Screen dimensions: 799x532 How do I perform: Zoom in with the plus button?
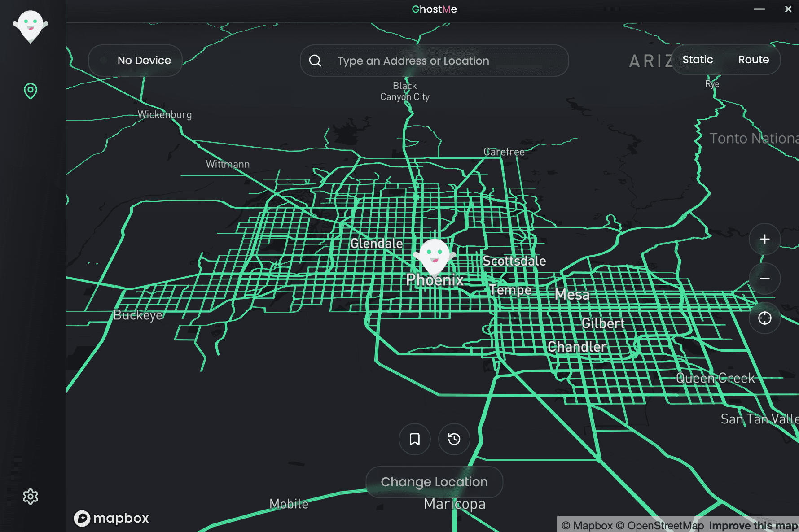pyautogui.click(x=765, y=239)
